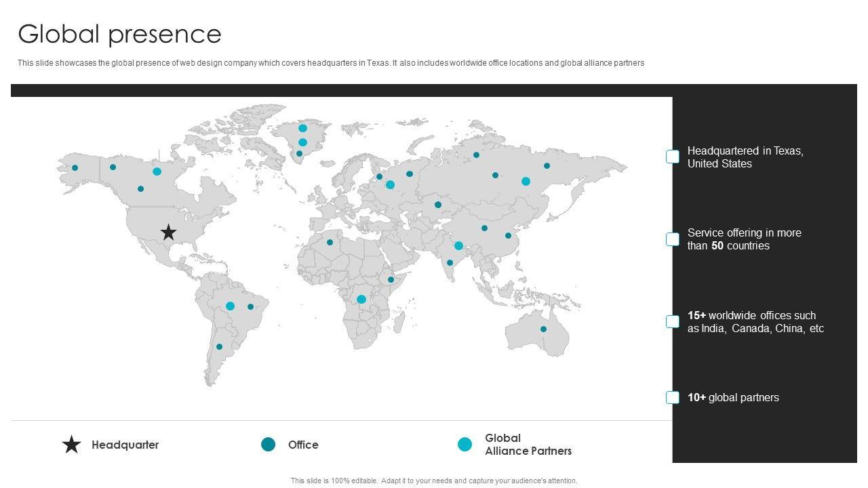Select the topmost alliance partner dot in Greenland
868x488 pixels.
[302, 128]
